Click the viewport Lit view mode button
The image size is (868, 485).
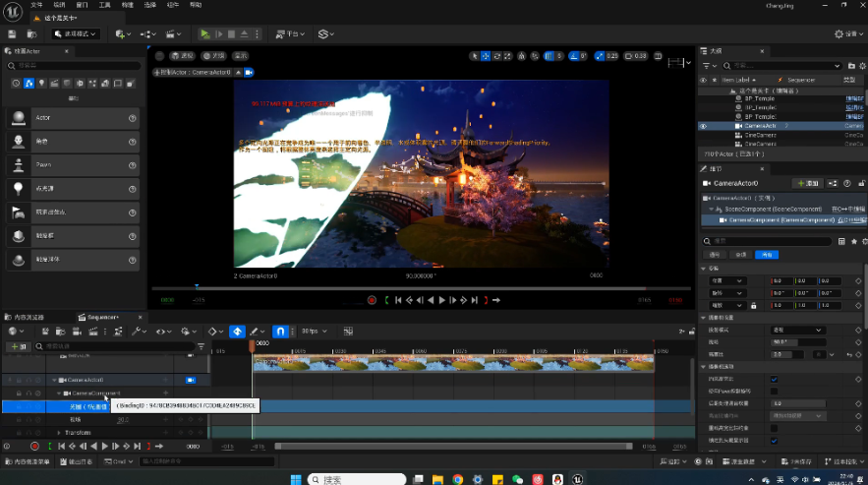click(214, 56)
